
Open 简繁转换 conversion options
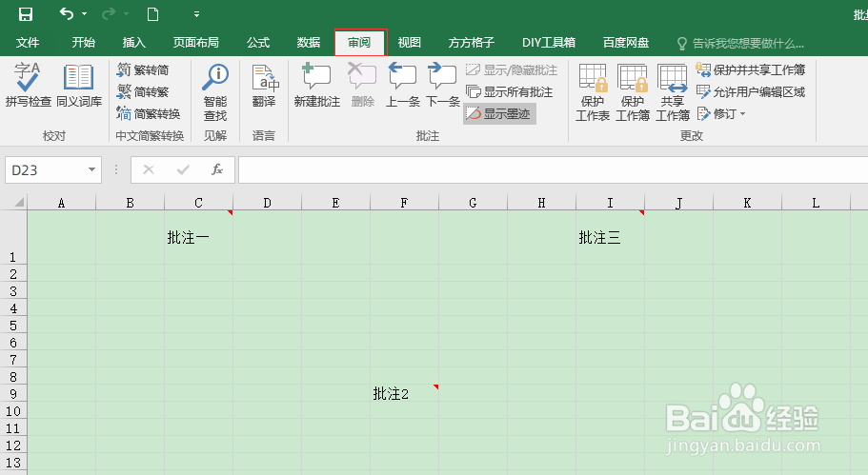point(149,114)
